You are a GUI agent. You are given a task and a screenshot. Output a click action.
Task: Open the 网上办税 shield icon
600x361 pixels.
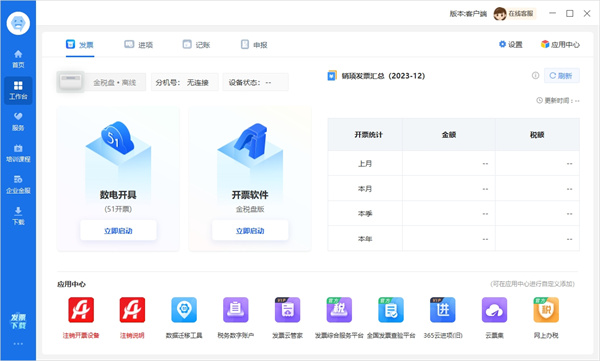click(x=546, y=310)
